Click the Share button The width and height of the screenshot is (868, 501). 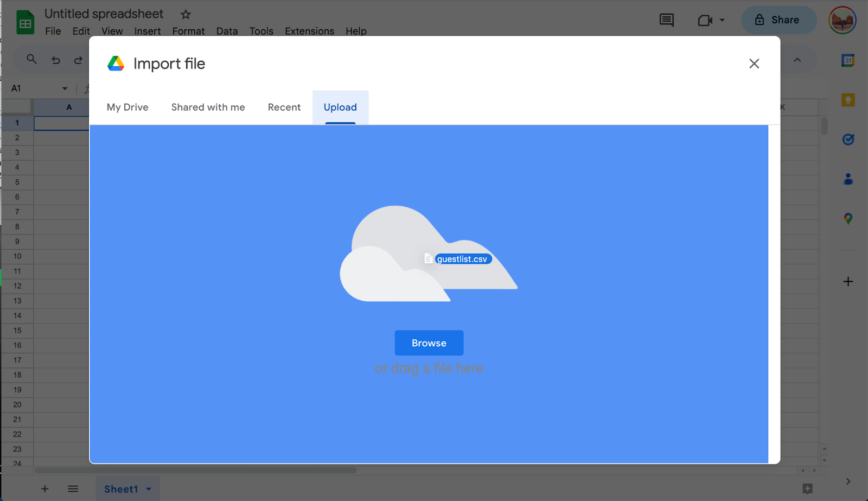click(x=779, y=20)
